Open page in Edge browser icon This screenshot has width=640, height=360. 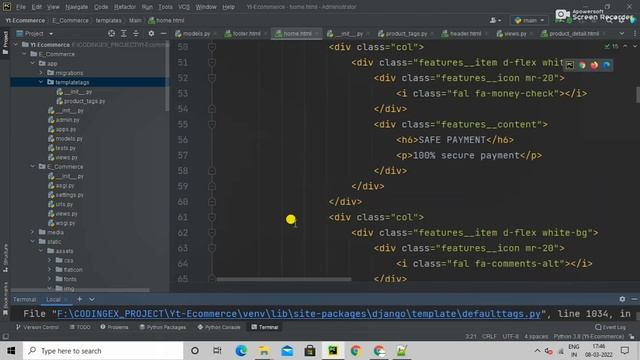click(607, 65)
